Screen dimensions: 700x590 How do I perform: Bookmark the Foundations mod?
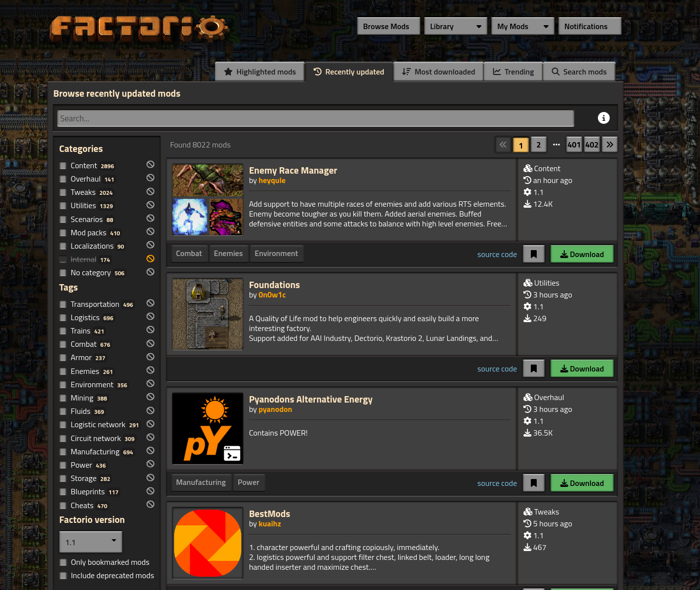coord(534,369)
